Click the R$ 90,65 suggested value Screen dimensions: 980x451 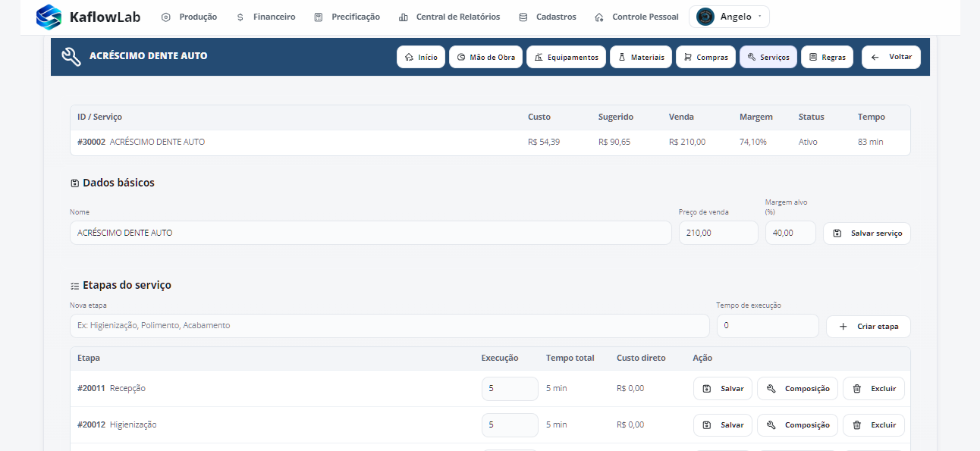pos(614,142)
